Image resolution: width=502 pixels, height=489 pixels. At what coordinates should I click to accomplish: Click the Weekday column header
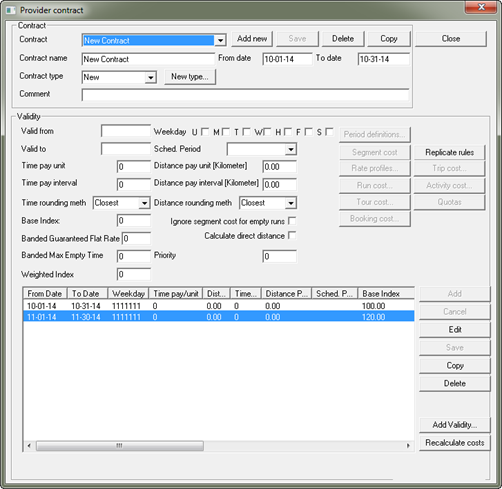(x=128, y=294)
